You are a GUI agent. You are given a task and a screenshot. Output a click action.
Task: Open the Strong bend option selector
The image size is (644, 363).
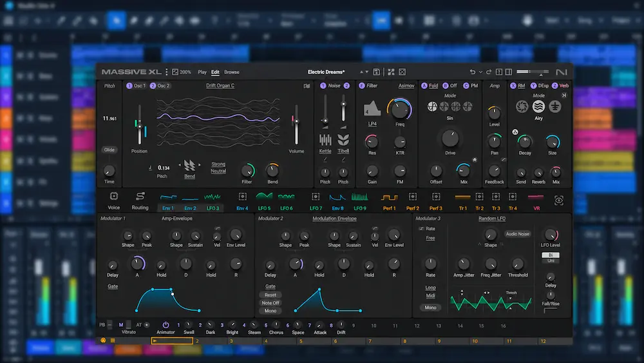pyautogui.click(x=218, y=164)
